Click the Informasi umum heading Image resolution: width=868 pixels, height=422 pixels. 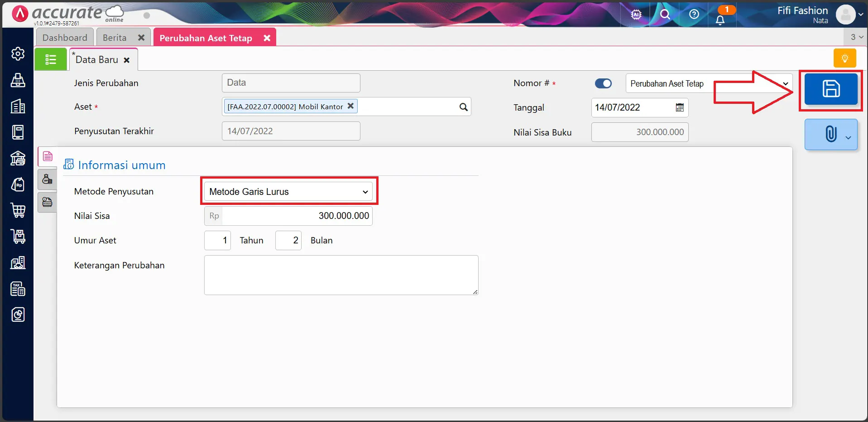[122, 165]
